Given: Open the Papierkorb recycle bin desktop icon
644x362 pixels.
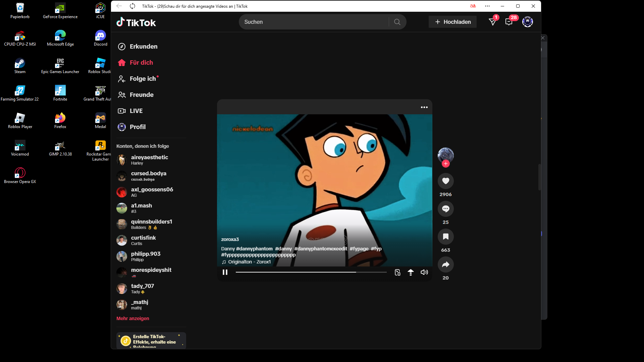Looking at the screenshot, I should pos(20,11).
